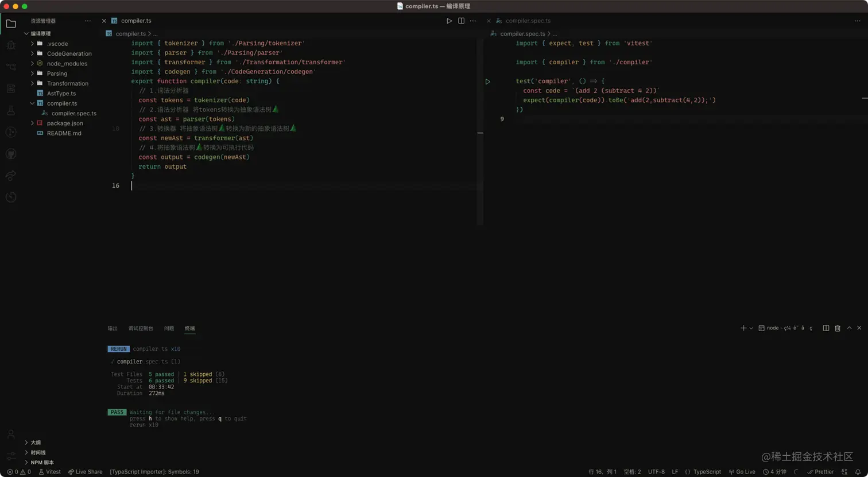868x477 pixels.
Task: Split the terminal panel
Action: (x=826, y=328)
